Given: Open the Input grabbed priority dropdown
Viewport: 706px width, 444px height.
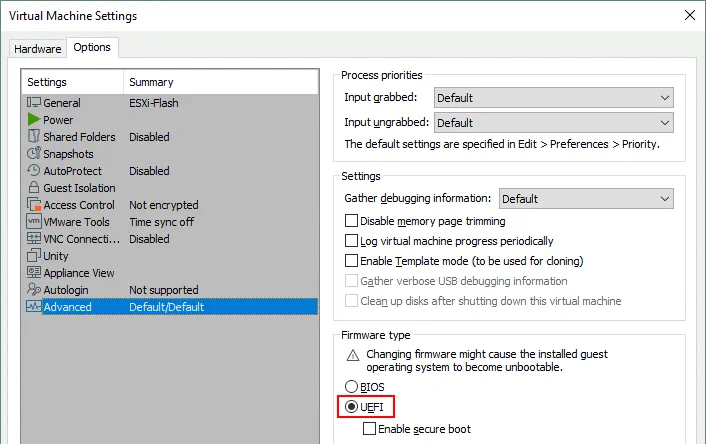Looking at the screenshot, I should click(553, 98).
